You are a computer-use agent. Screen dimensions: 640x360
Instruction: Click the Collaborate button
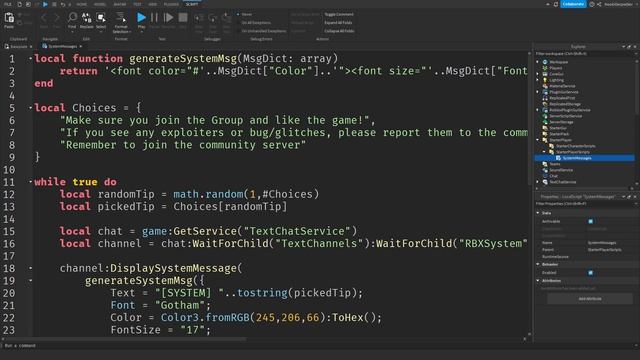click(573, 4)
